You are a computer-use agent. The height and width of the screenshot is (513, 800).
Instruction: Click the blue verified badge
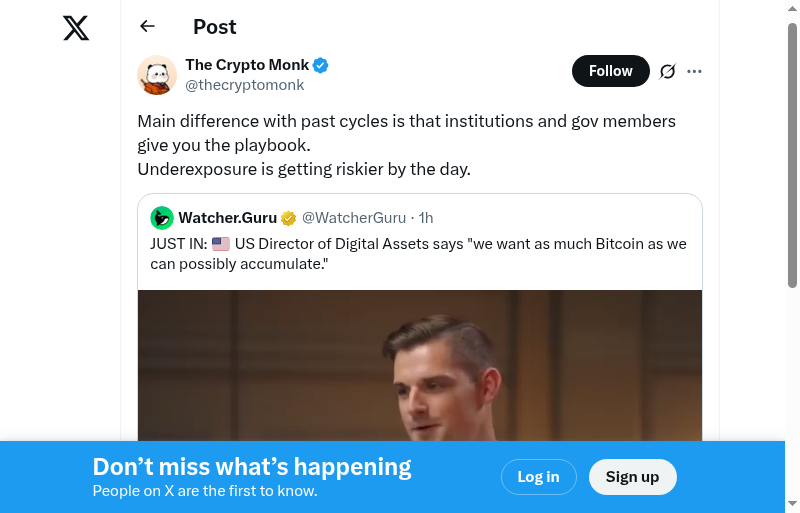(x=321, y=66)
